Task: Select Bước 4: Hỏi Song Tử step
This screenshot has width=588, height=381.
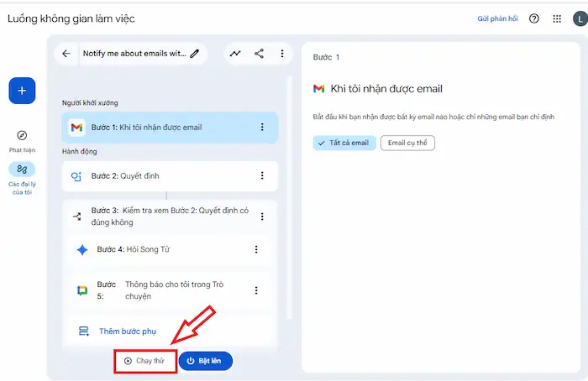Action: point(170,249)
